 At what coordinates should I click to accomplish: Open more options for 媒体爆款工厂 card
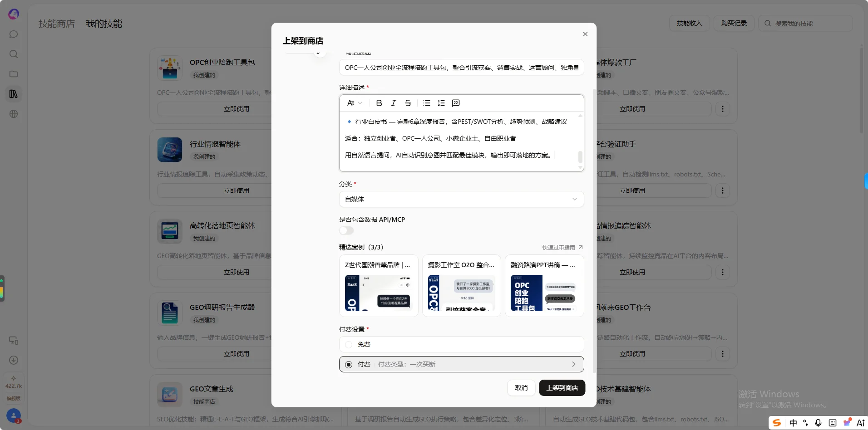point(723,109)
